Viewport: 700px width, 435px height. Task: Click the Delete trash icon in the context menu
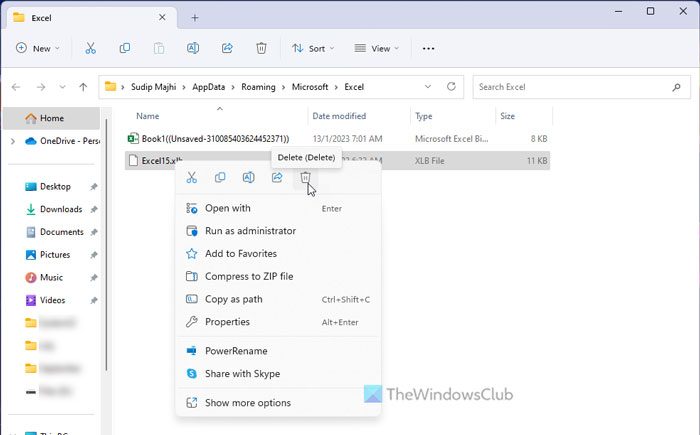pos(305,178)
